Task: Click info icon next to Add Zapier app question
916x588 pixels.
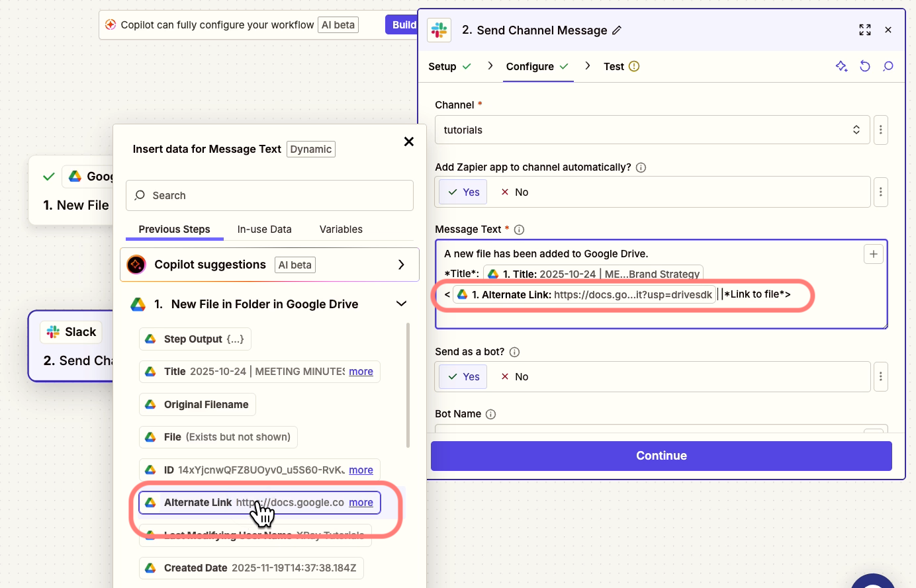Action: pyautogui.click(x=641, y=167)
